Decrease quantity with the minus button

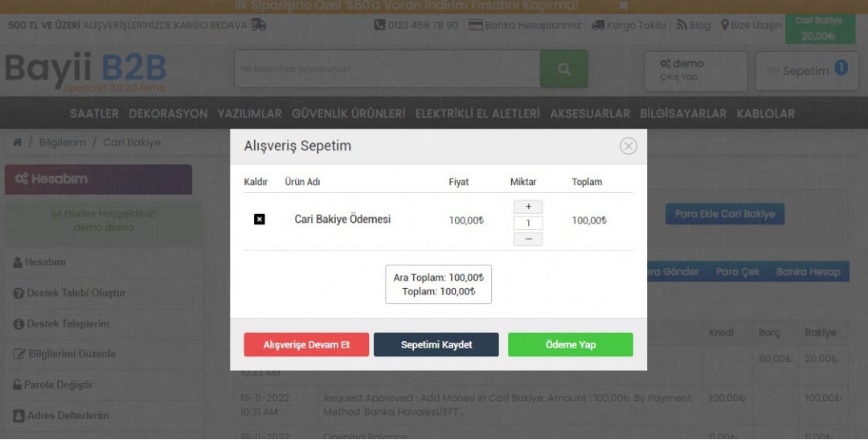tap(528, 239)
